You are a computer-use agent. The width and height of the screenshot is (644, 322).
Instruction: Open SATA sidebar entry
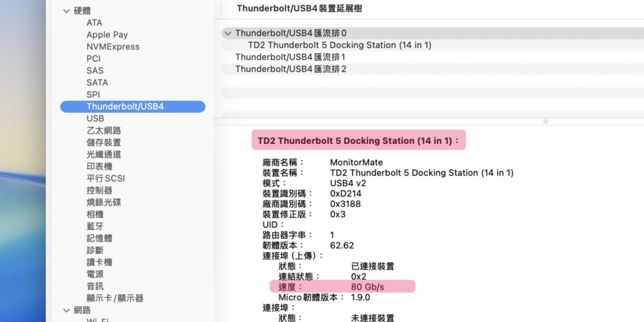pyautogui.click(x=97, y=83)
